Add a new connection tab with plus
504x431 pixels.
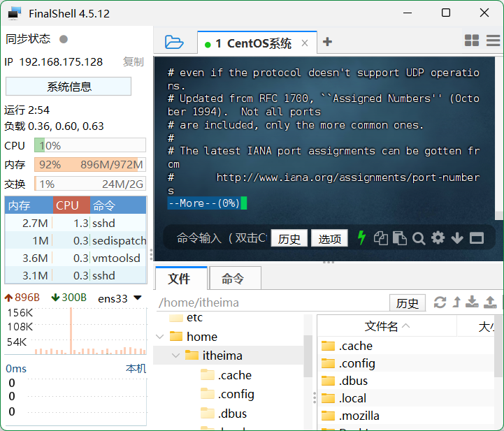[x=327, y=42]
